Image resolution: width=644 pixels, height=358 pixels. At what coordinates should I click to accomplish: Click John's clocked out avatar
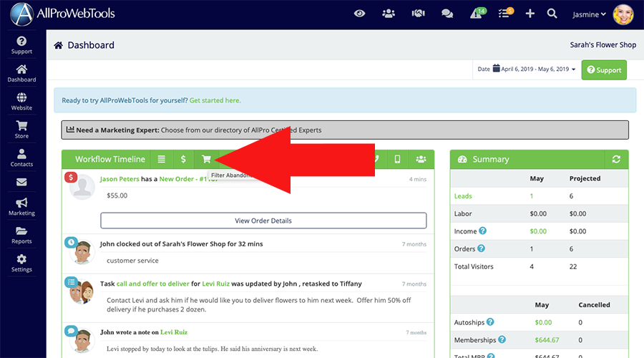click(82, 251)
